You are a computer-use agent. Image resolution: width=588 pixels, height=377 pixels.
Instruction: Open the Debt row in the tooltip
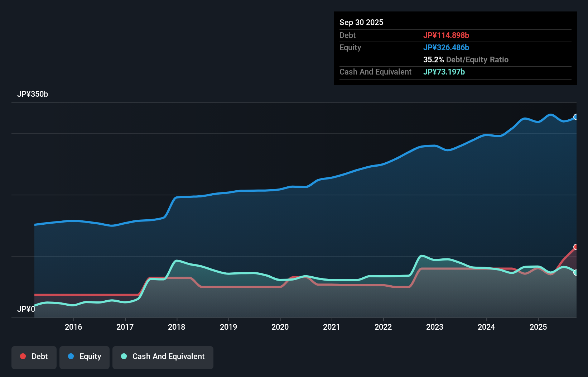coord(347,35)
